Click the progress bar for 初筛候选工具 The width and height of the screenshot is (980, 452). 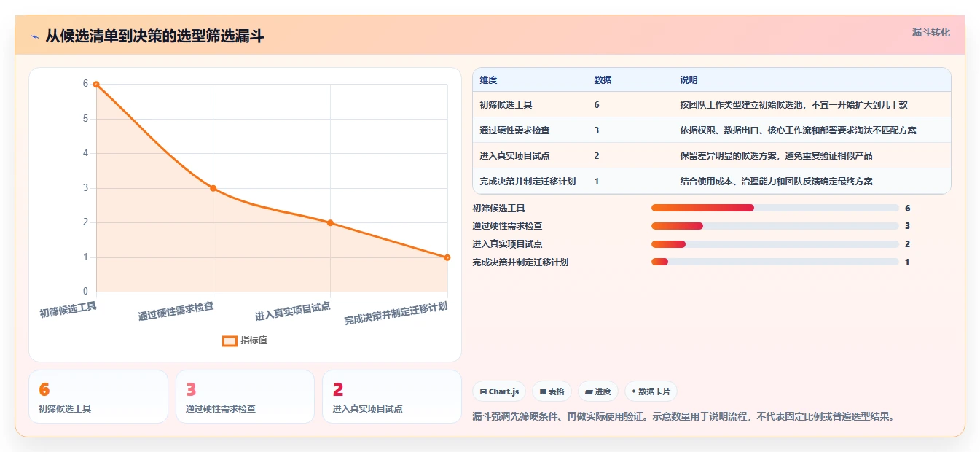[775, 208]
